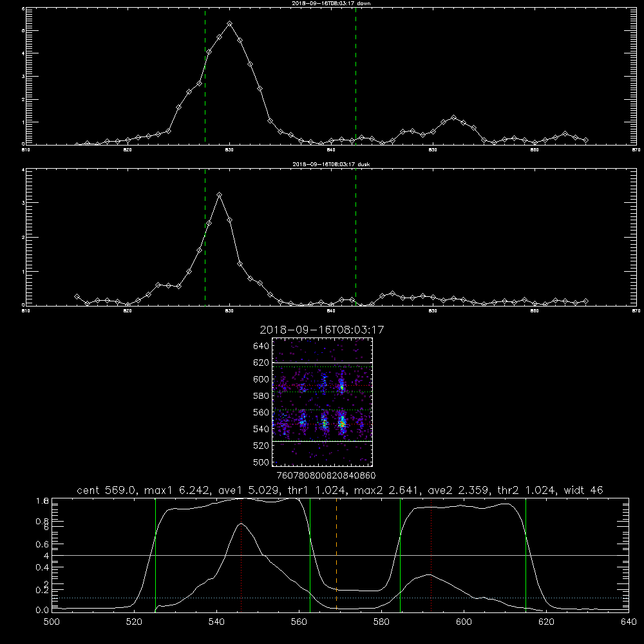Image resolution: width=644 pixels, height=644 pixels.
Task: Click the '600' label on bottom plot x-axis
Action: pos(464,622)
